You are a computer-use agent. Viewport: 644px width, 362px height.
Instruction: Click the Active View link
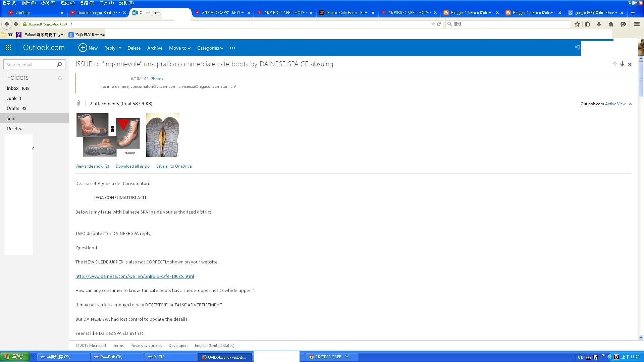point(615,104)
